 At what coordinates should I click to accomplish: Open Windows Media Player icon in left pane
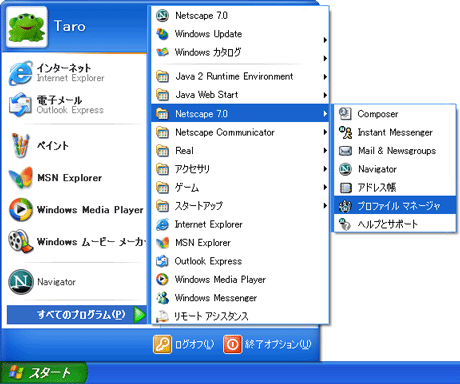21,210
